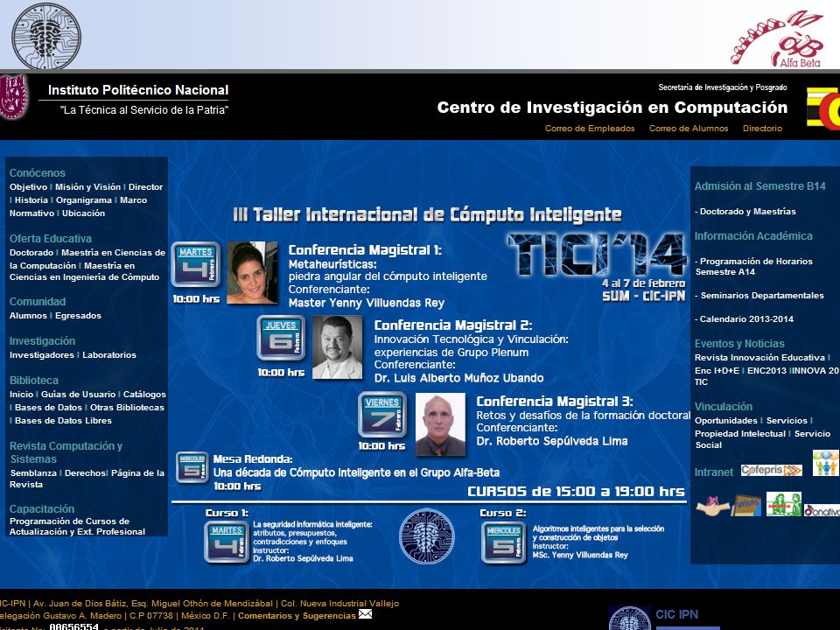Screen dimensions: 840x630
Task: Click the visitor counter 00656554
Action: [73, 626]
